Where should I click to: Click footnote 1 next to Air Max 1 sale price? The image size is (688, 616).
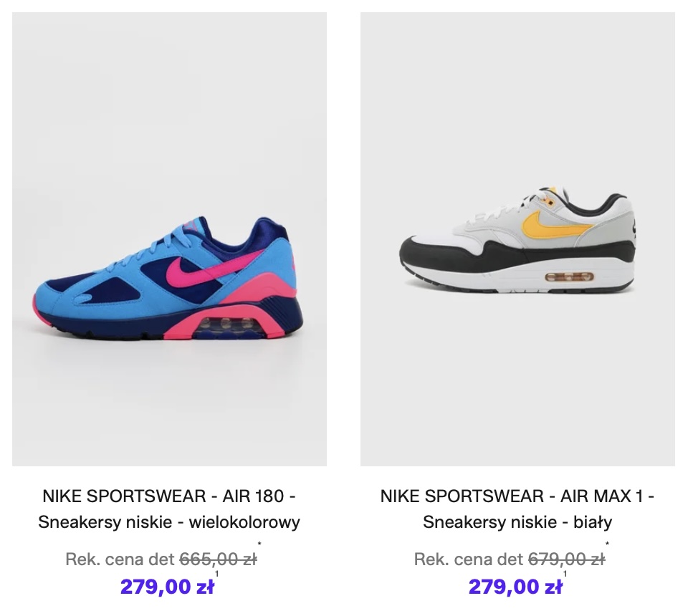pos(565,574)
